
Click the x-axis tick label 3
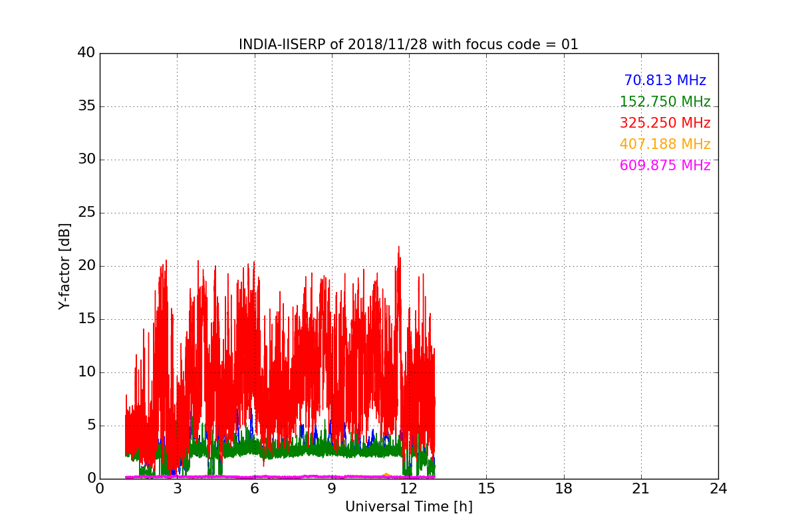tap(177, 489)
